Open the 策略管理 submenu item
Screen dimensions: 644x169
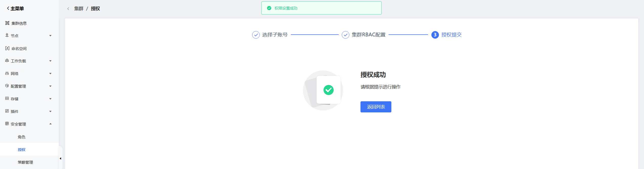click(x=25, y=162)
